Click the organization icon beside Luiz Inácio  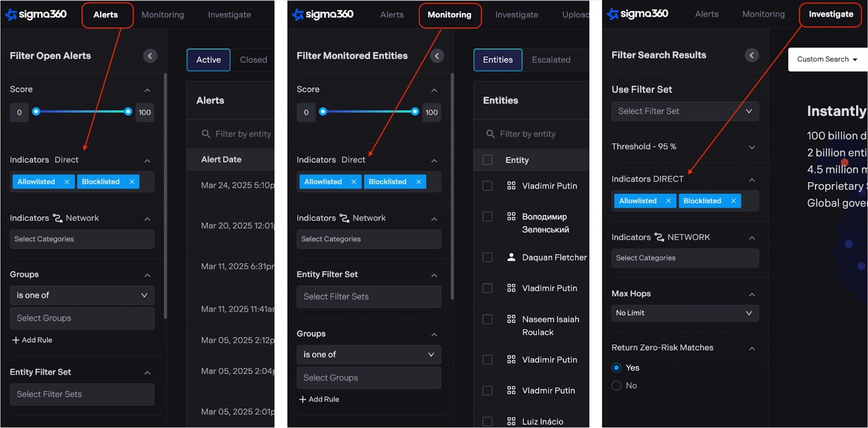tap(511, 421)
